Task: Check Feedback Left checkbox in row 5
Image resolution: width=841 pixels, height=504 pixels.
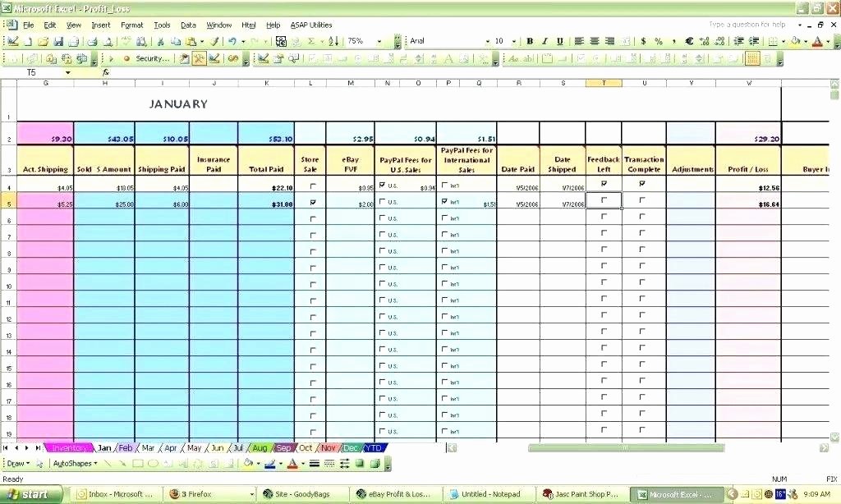Action: pos(604,200)
